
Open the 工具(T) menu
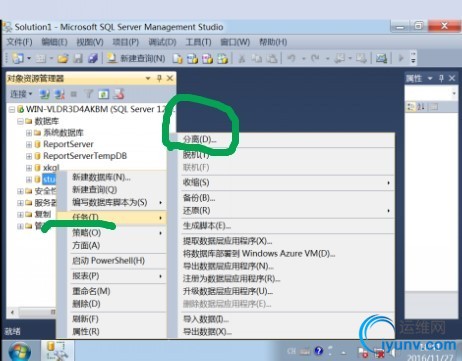tap(199, 42)
